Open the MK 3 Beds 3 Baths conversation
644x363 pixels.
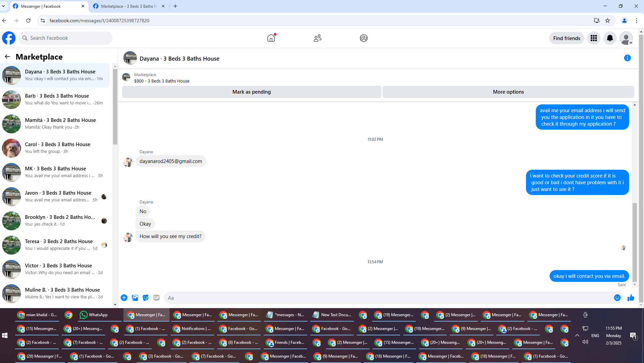pos(55,172)
